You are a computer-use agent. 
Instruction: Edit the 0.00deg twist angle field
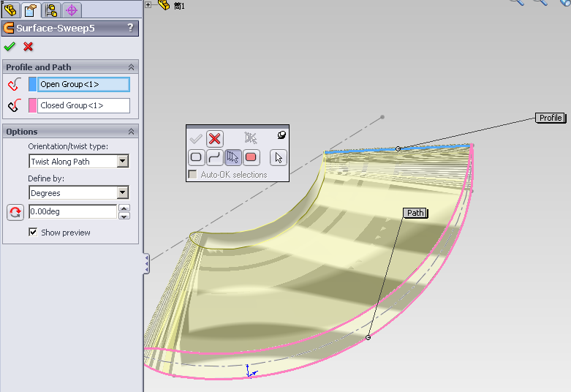click(x=72, y=211)
